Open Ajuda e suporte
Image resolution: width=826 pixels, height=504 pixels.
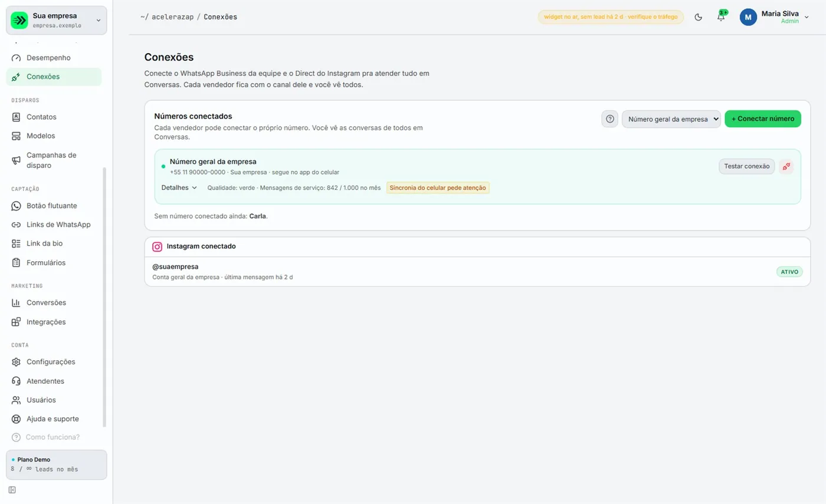[x=54, y=419]
